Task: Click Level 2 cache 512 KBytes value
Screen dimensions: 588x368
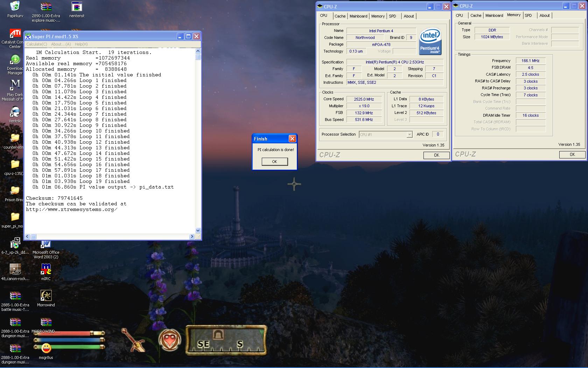Action: click(426, 113)
